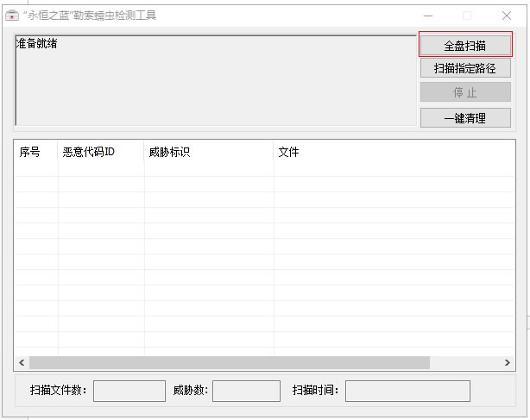Image resolution: width=530 pixels, height=420 pixels.
Task: Run the 一键清理 one-click cleanup
Action: 465,118
